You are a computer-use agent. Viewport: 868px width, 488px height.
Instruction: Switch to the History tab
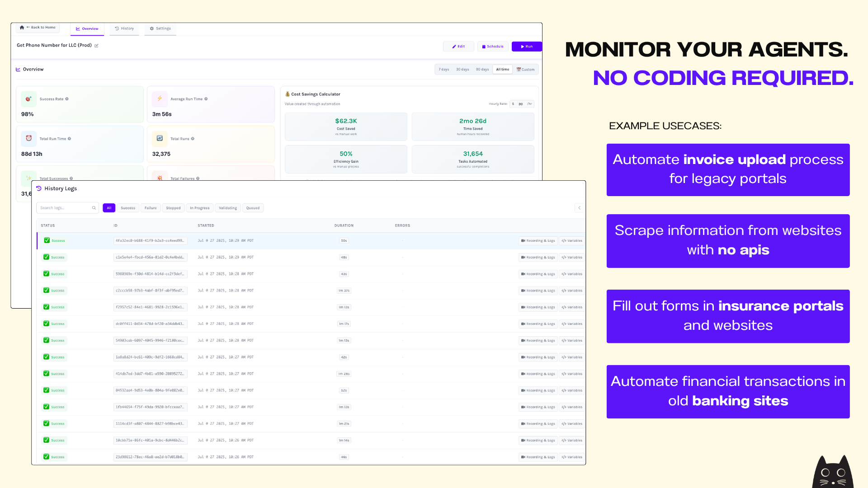[124, 28]
